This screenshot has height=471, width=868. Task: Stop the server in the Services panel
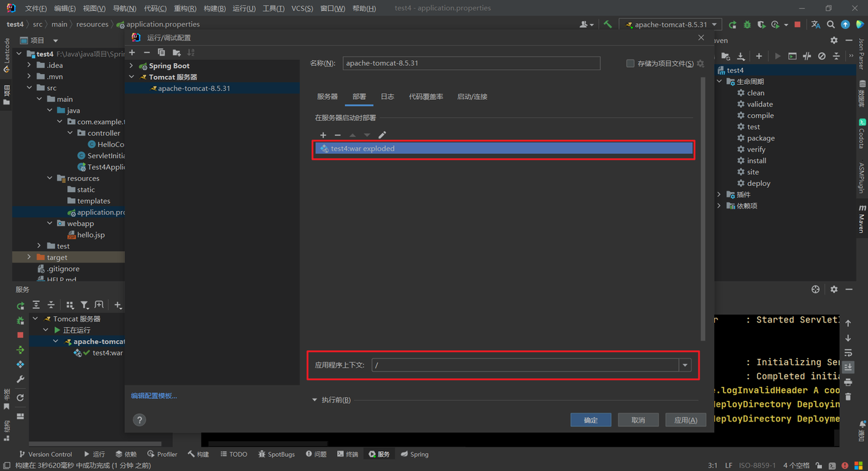coord(20,335)
